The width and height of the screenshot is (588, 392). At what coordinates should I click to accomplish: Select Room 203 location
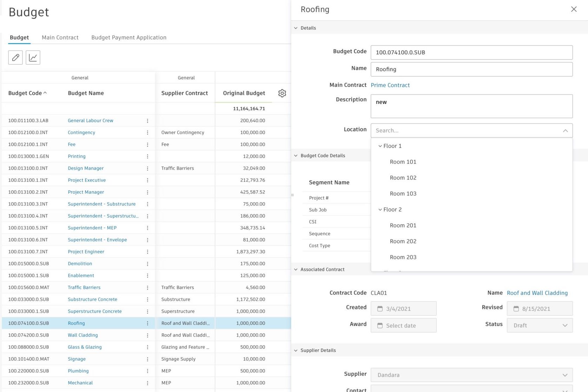(x=403, y=257)
